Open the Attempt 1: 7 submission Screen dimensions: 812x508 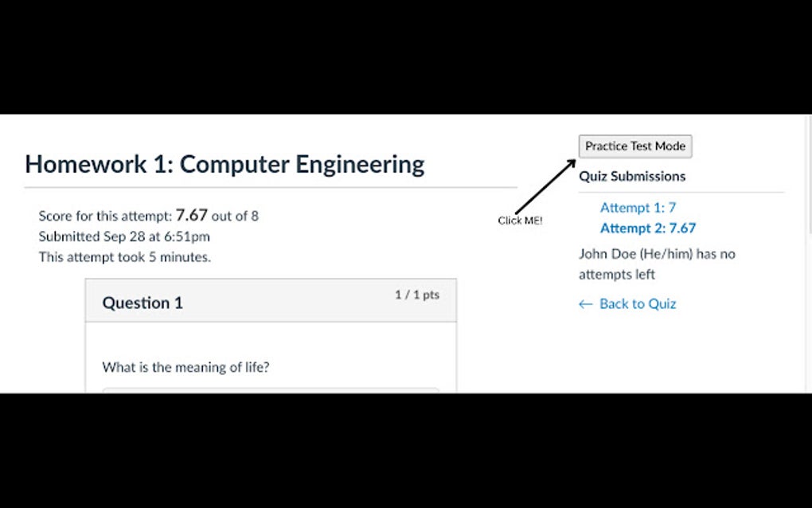click(x=637, y=207)
